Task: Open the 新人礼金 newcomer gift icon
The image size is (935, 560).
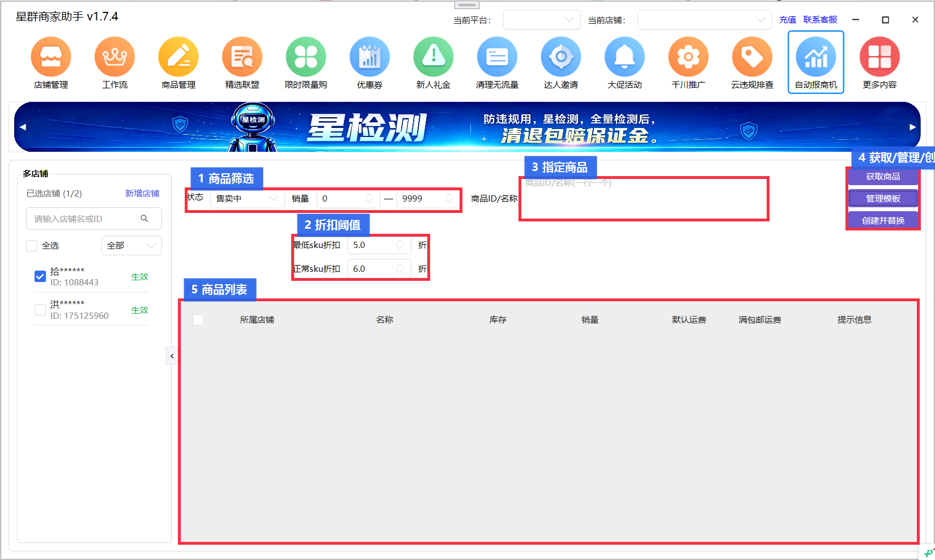Action: click(433, 57)
